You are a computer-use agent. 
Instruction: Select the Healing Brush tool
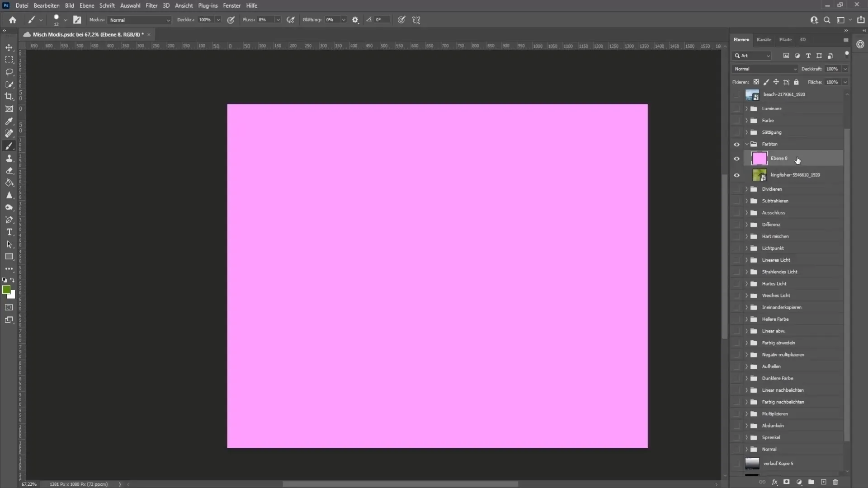[9, 133]
